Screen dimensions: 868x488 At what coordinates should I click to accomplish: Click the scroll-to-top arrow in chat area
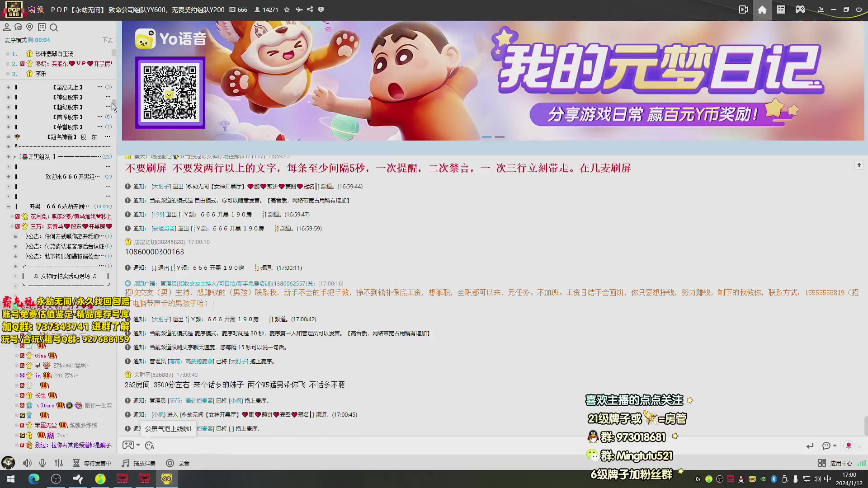(x=859, y=165)
